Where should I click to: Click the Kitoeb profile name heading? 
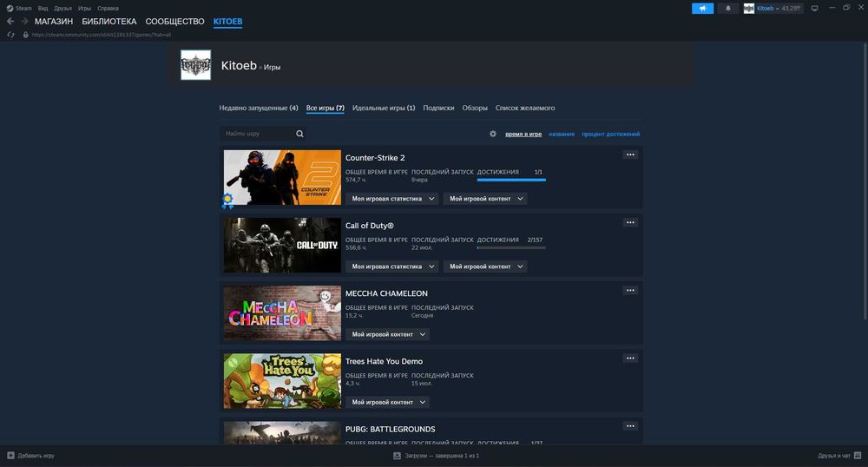tap(239, 65)
